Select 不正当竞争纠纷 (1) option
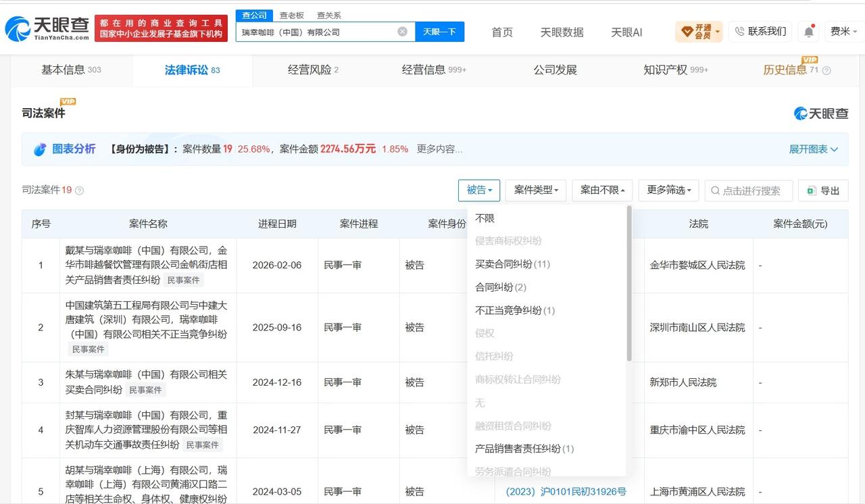This screenshot has height=504, width=865. (x=515, y=310)
